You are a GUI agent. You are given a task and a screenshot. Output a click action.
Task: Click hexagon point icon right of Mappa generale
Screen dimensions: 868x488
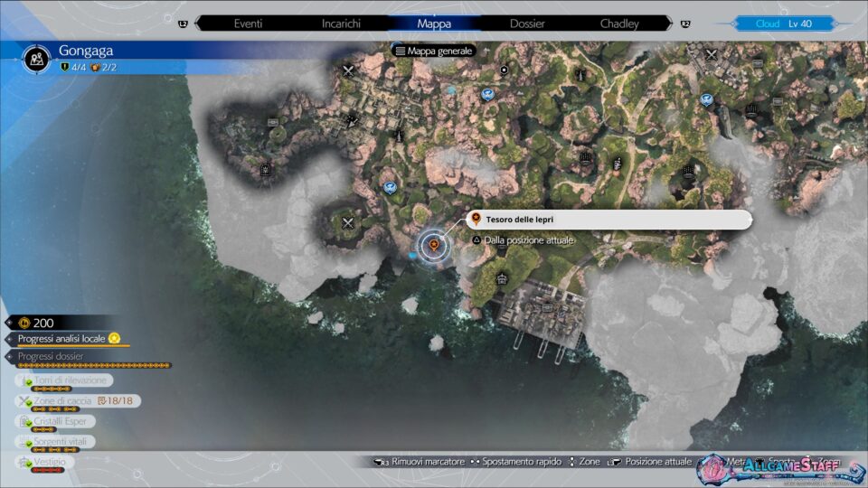tap(504, 70)
